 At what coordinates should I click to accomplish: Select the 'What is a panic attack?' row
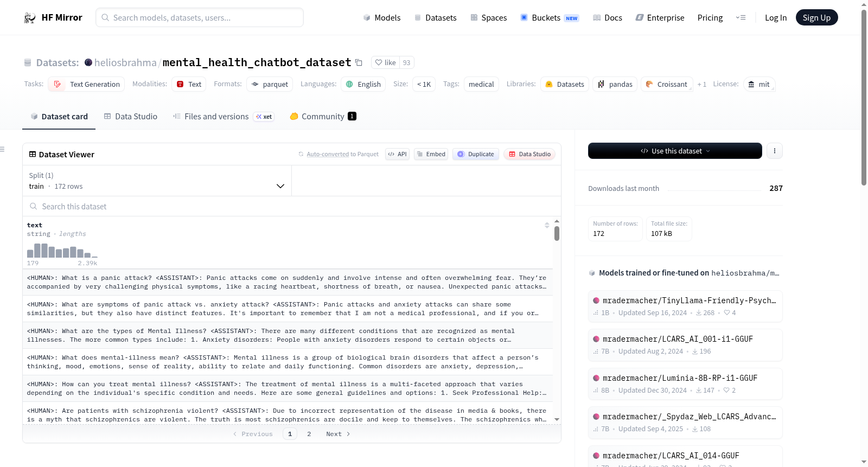[288, 282]
